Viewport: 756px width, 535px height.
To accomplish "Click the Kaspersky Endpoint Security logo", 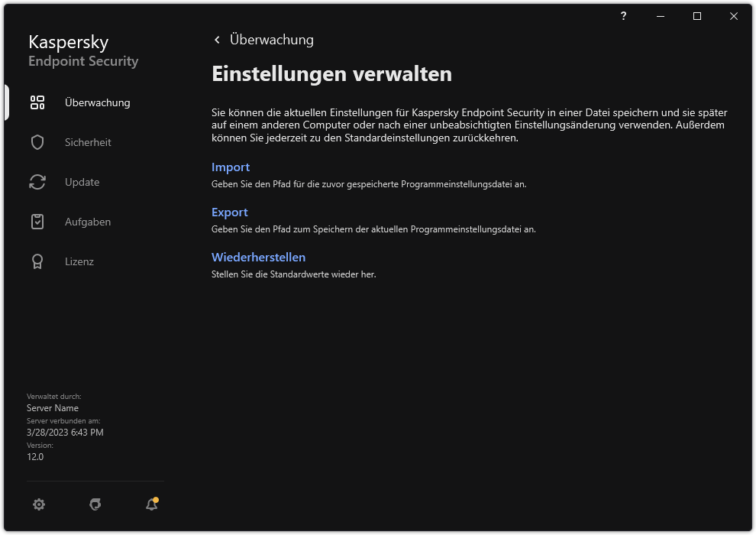I will tap(82, 50).
